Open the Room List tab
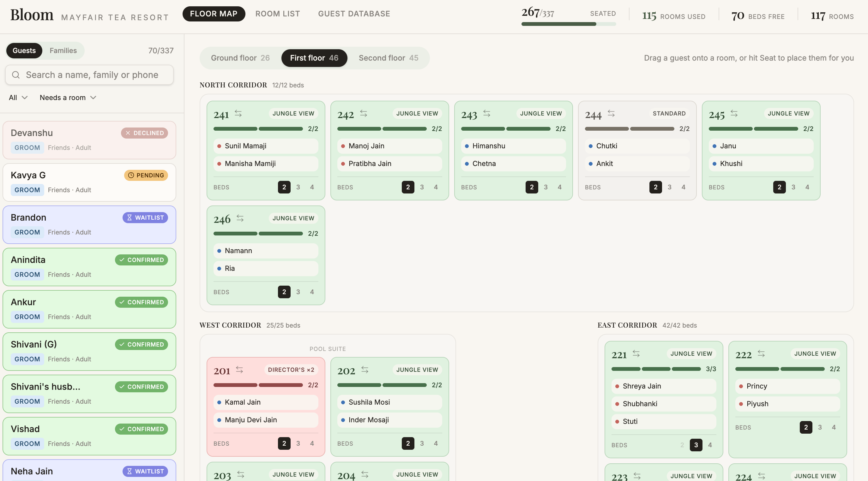 pos(277,14)
